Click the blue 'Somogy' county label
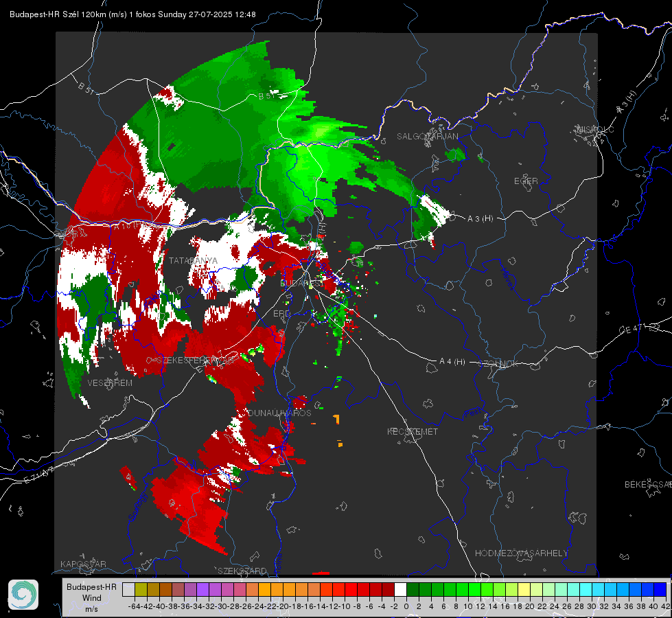Screen dimensions: 672x618 tap(137, 507)
